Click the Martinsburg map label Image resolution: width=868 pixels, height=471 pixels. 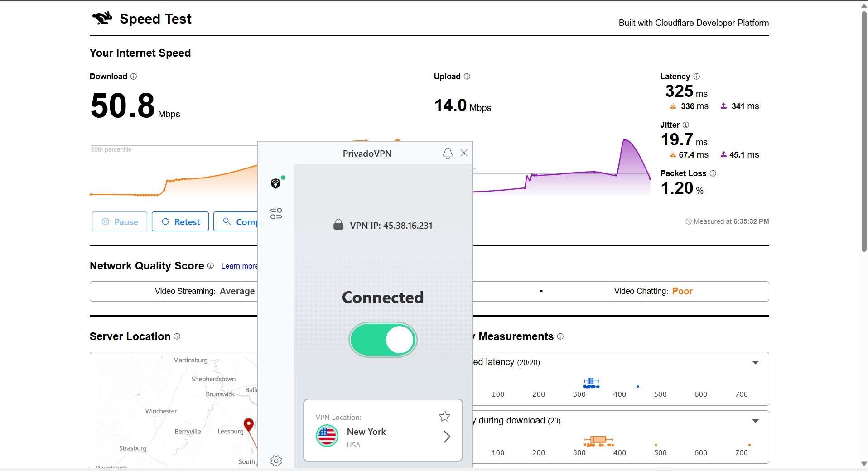190,360
